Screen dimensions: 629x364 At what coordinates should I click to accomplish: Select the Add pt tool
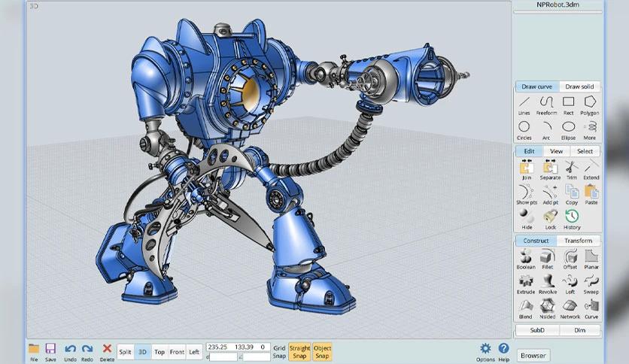pos(551,195)
